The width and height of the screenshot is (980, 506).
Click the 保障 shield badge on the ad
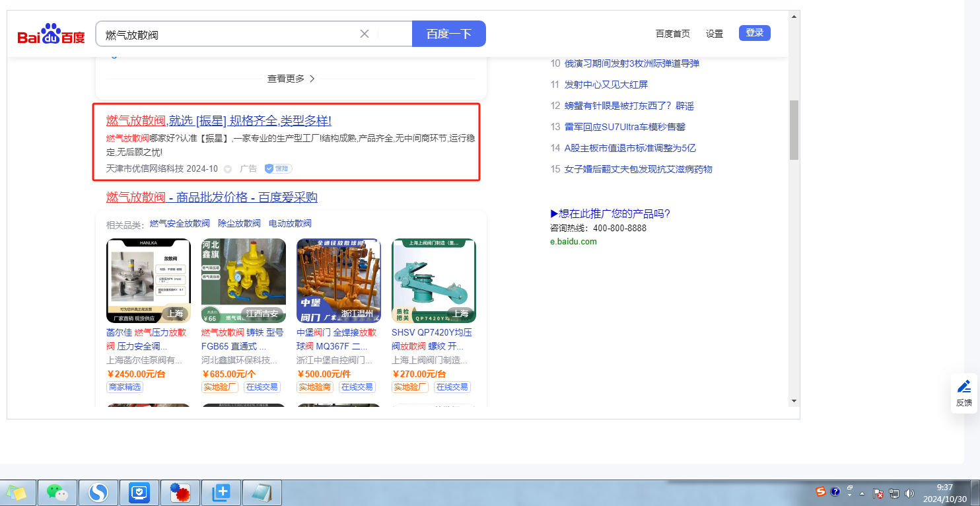pos(278,168)
